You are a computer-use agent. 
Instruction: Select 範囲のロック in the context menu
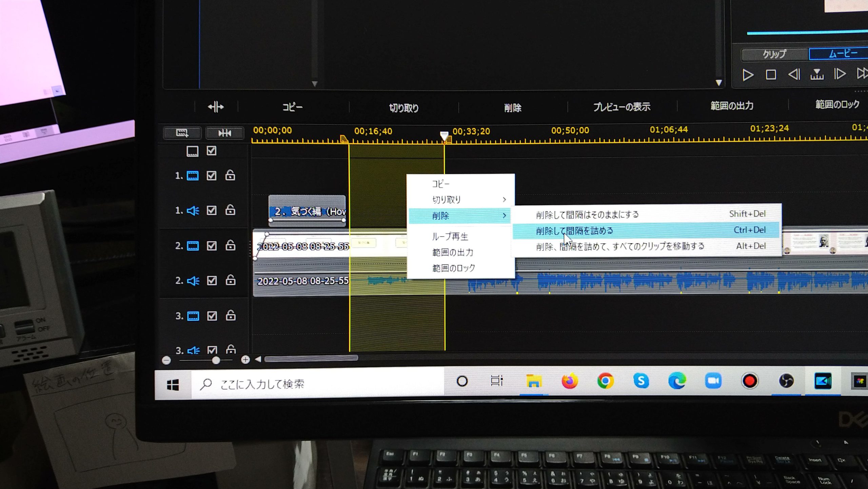click(460, 268)
